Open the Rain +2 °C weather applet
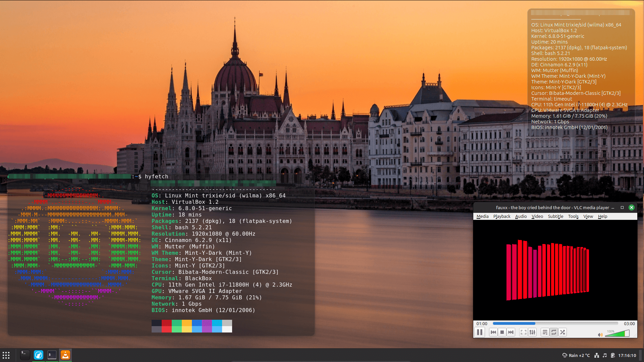 (x=576, y=355)
